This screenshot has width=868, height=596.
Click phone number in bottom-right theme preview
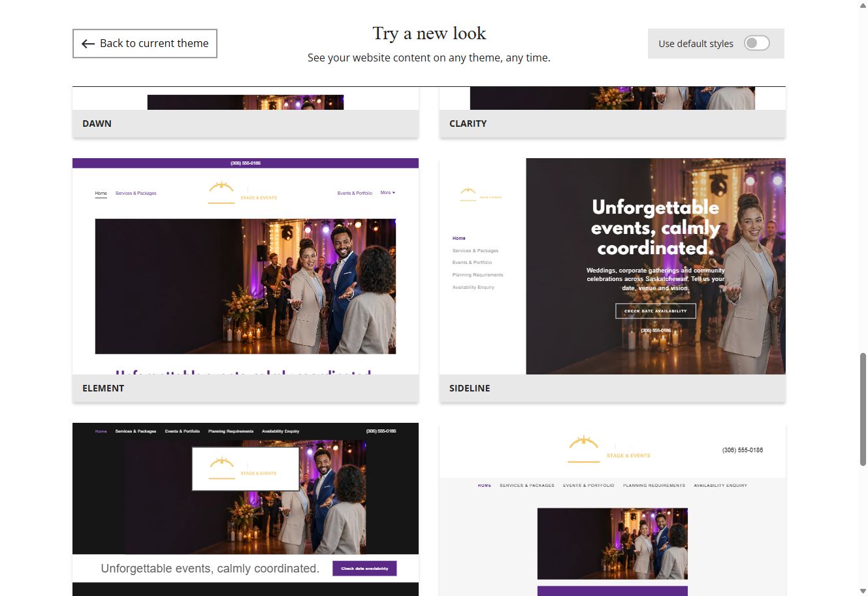tap(743, 450)
